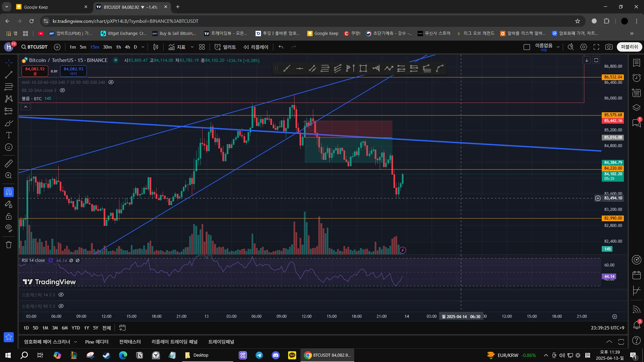The image size is (644, 362).
Task: Collapse the indicator legend chevron
Action: 25,107
